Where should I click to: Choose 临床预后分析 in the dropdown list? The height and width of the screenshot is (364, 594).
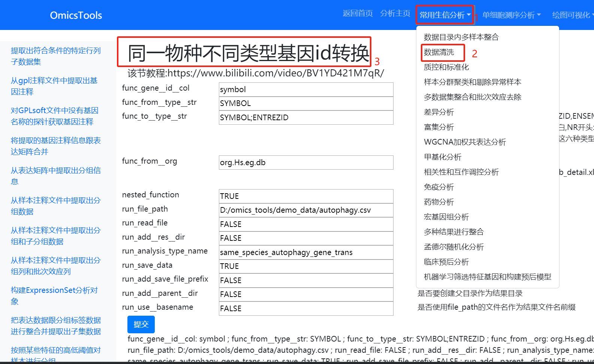[x=446, y=262]
